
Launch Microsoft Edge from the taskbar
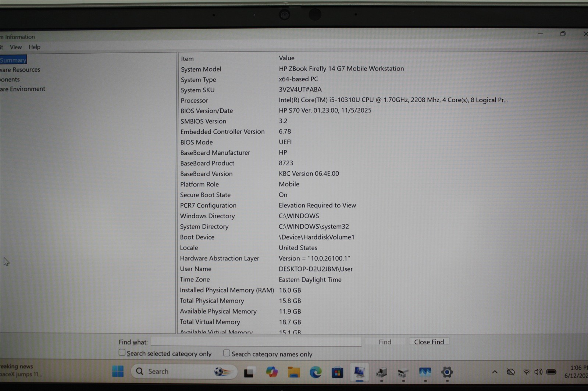315,372
